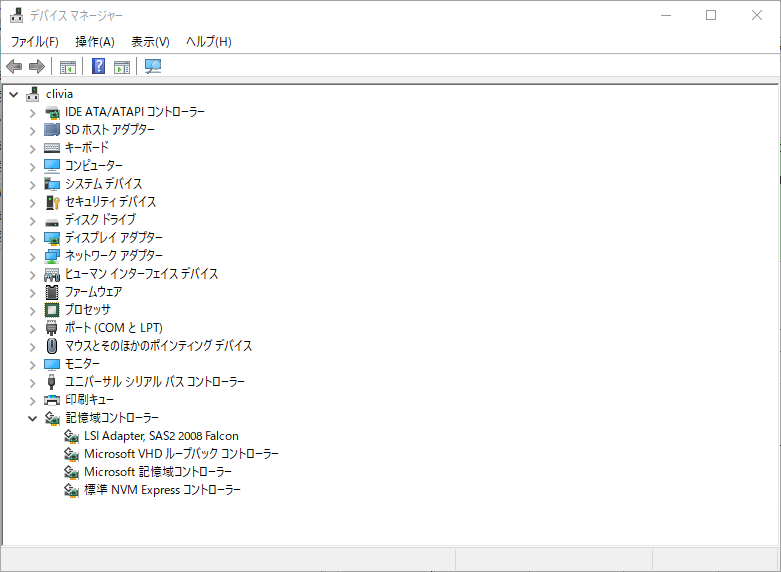Show/hide console tree toolbar icon
This screenshot has height=572, width=781.
click(68, 66)
